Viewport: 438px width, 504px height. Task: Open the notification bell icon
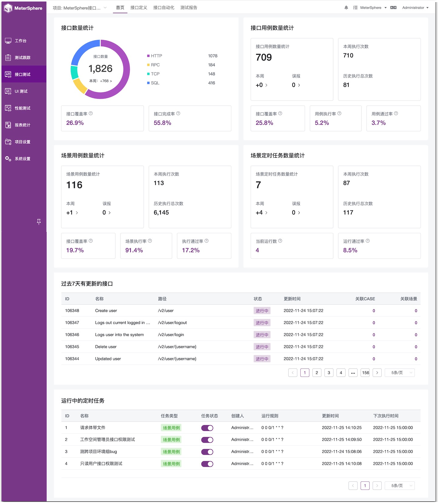coord(346,8)
